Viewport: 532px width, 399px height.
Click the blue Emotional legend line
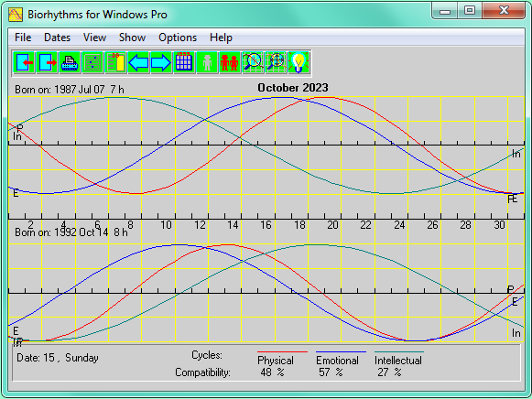point(341,352)
